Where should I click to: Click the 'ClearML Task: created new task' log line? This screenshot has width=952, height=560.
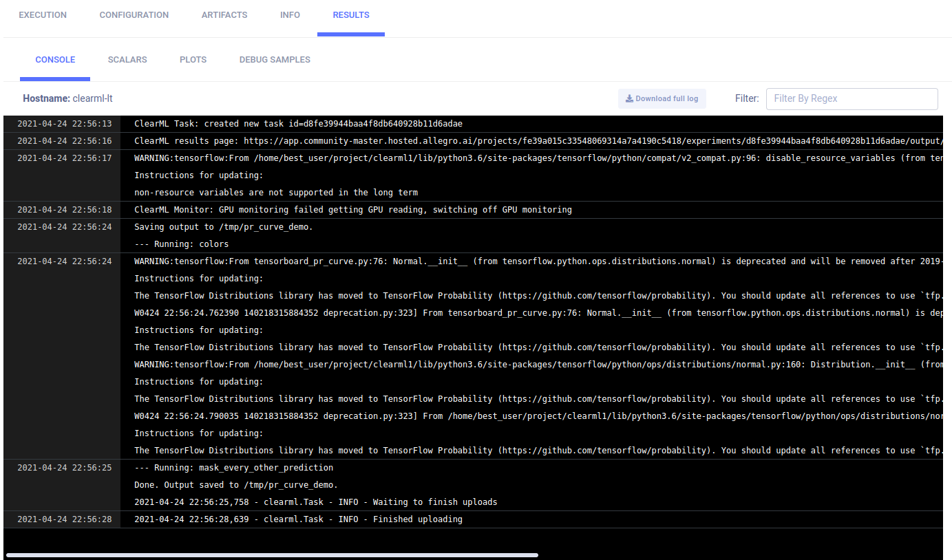click(x=298, y=124)
